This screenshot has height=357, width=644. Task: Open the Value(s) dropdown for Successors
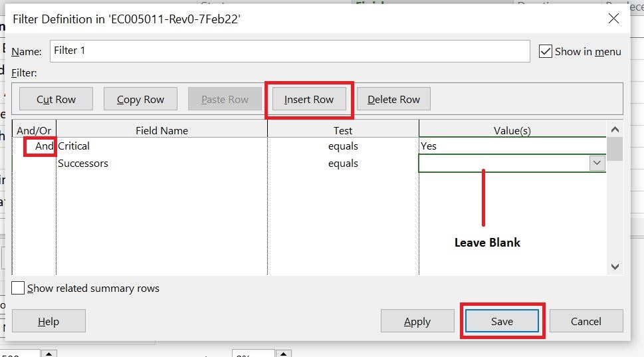[x=597, y=163]
